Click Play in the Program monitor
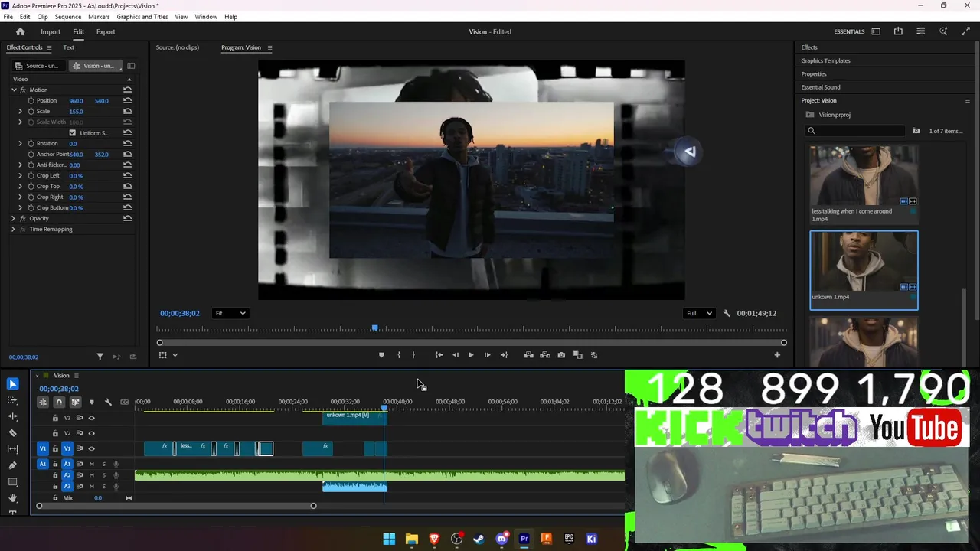 click(x=471, y=355)
